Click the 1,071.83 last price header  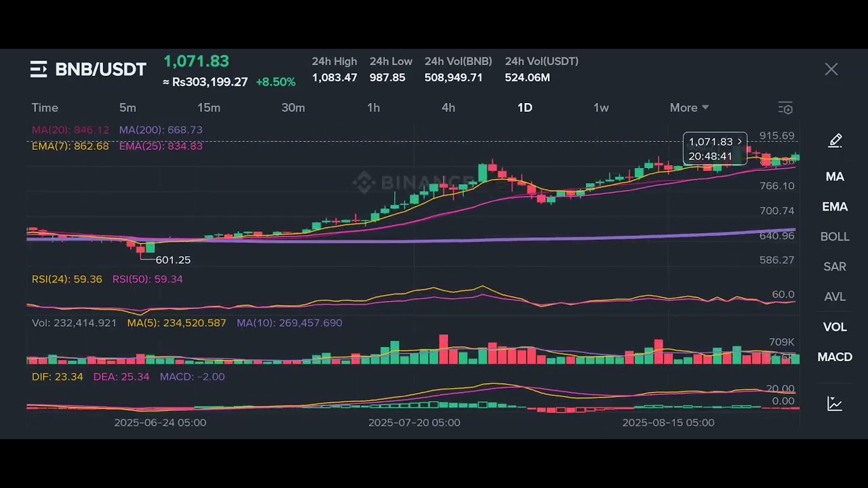click(x=196, y=61)
